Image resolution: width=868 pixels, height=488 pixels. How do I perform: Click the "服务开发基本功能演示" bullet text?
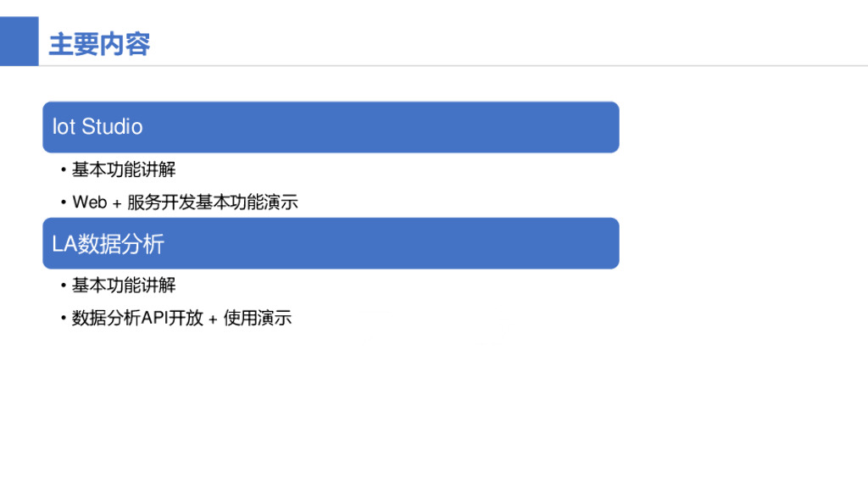pyautogui.click(x=213, y=202)
